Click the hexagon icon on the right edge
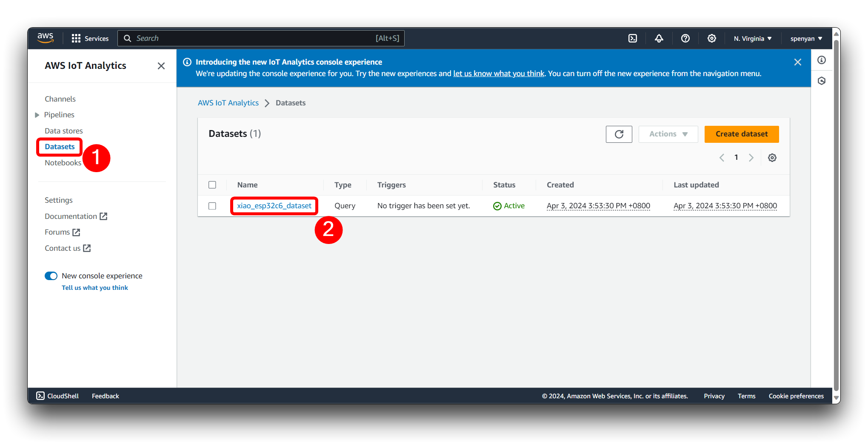This screenshot has height=445, width=868. tap(822, 81)
